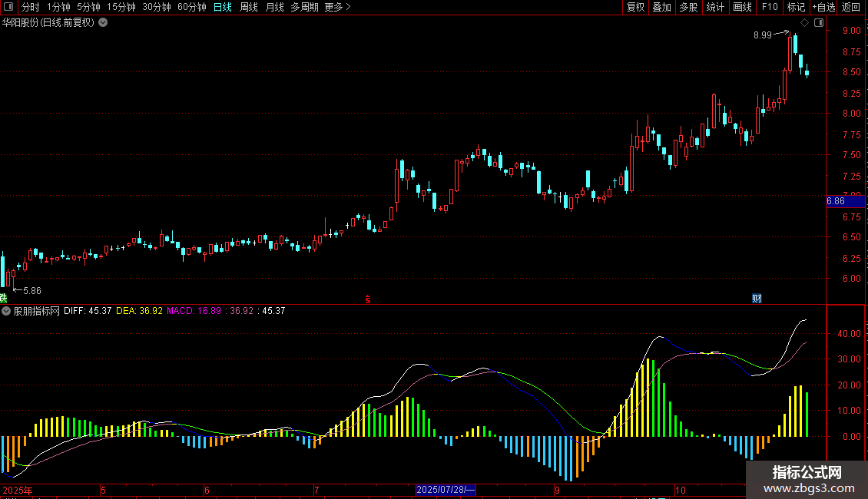868x499 pixels.
Task: Click the 9.00 price axis label
Action: 851,31
